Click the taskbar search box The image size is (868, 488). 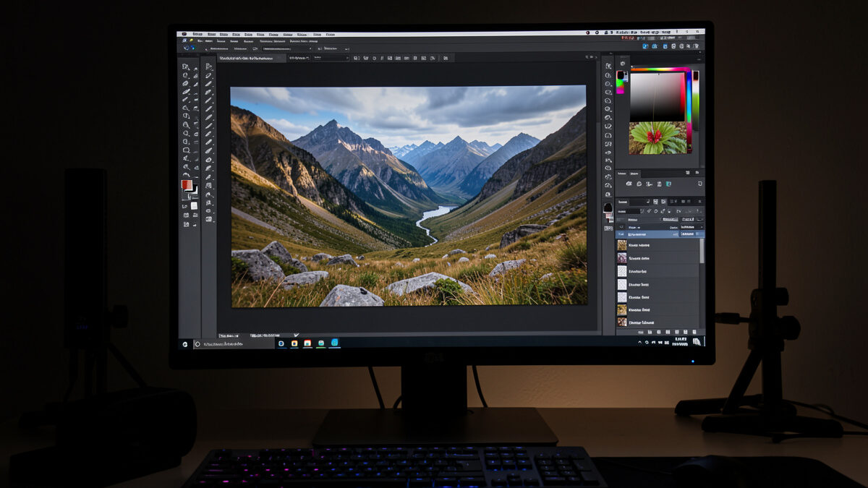click(234, 344)
